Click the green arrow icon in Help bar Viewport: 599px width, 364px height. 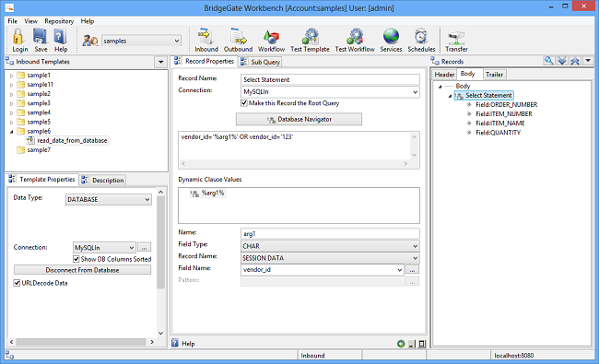pos(401,344)
